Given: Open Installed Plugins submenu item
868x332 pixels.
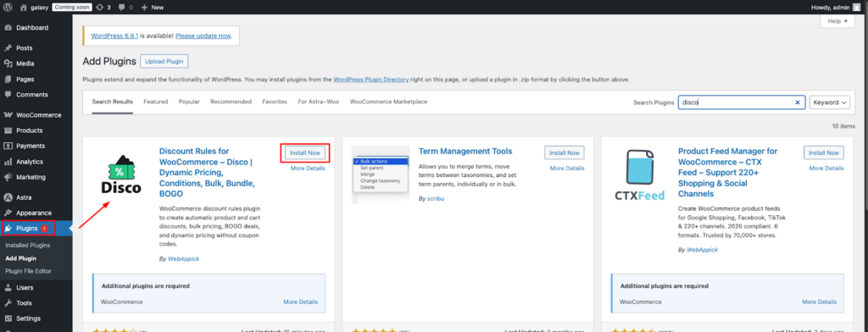Looking at the screenshot, I should [x=28, y=245].
